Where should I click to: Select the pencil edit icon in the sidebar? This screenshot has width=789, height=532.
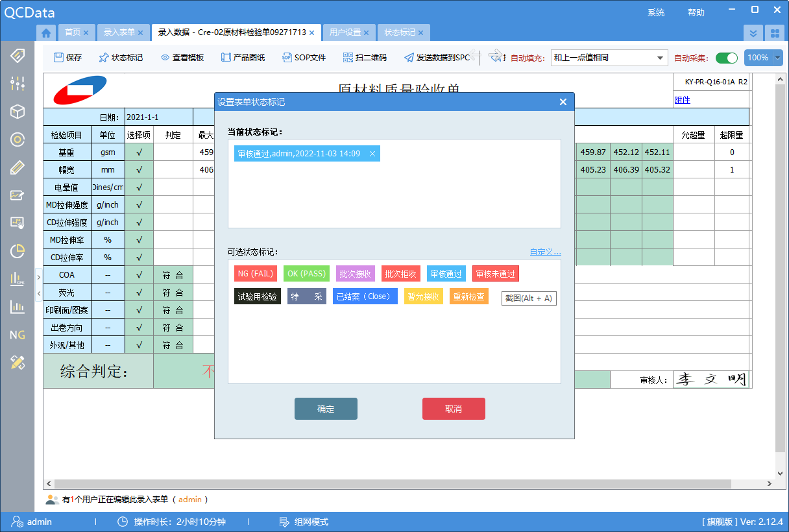pos(17,167)
